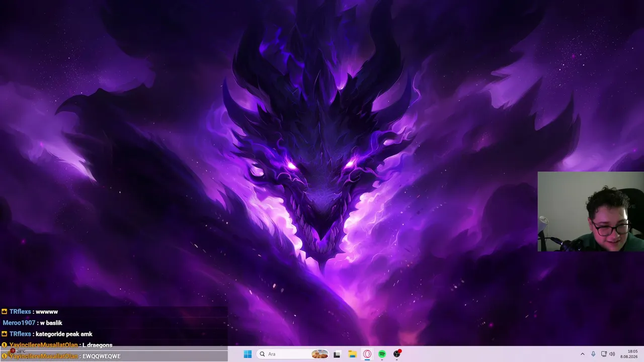This screenshot has height=362, width=644.
Task: Click the chat message "EWQQWEQWE"
Action: click(x=102, y=356)
